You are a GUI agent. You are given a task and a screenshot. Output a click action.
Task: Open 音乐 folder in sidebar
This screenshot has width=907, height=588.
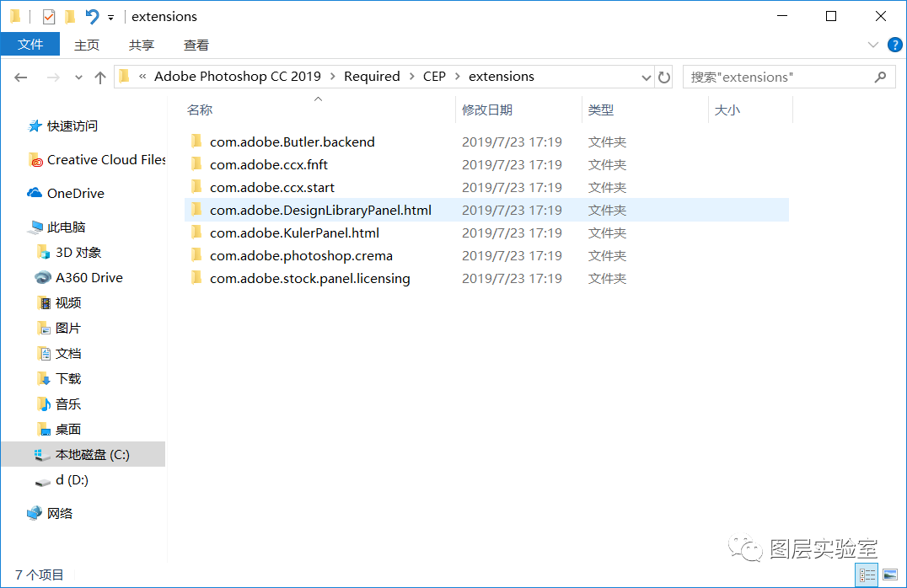point(67,404)
